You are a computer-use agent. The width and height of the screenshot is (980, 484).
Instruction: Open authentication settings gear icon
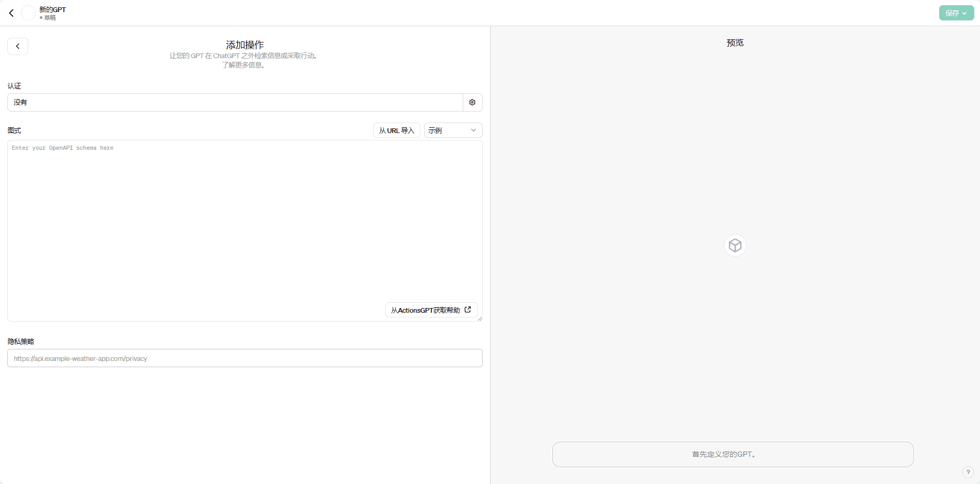coord(472,102)
